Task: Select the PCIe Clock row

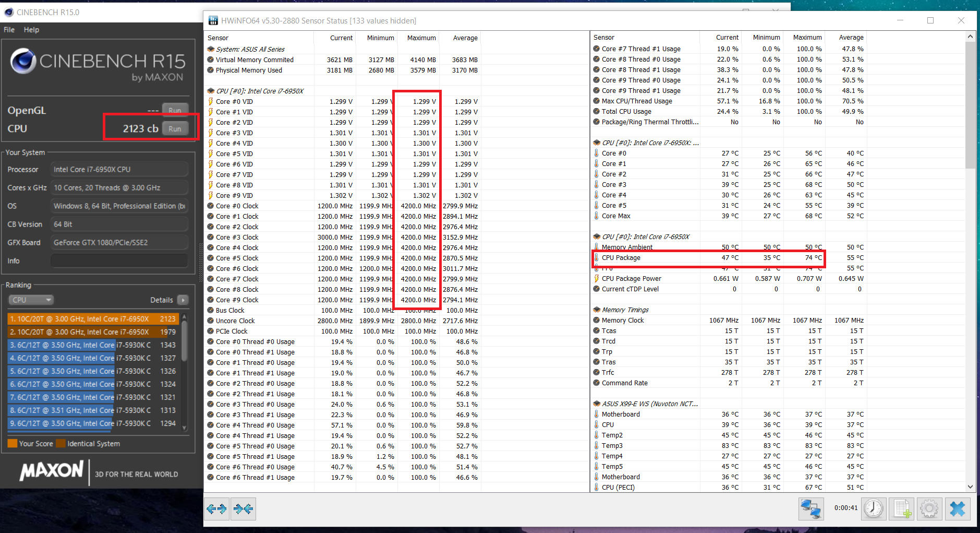Action: coord(343,331)
